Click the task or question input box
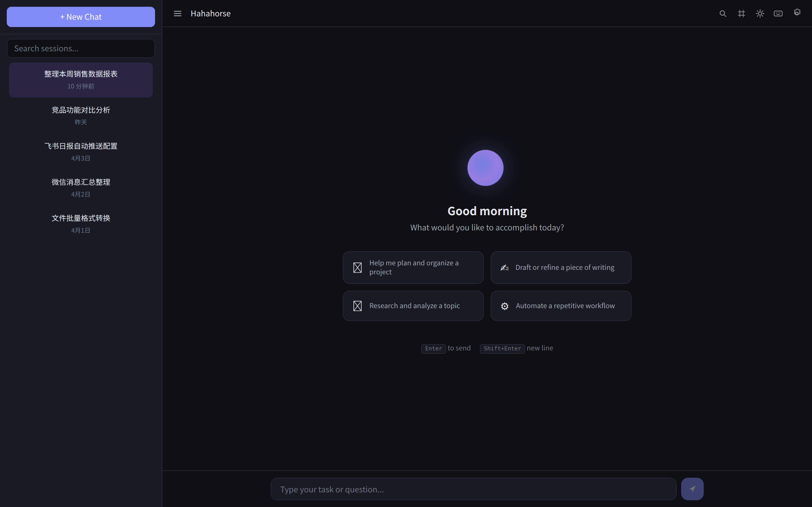The width and height of the screenshot is (812, 507). tap(473, 489)
